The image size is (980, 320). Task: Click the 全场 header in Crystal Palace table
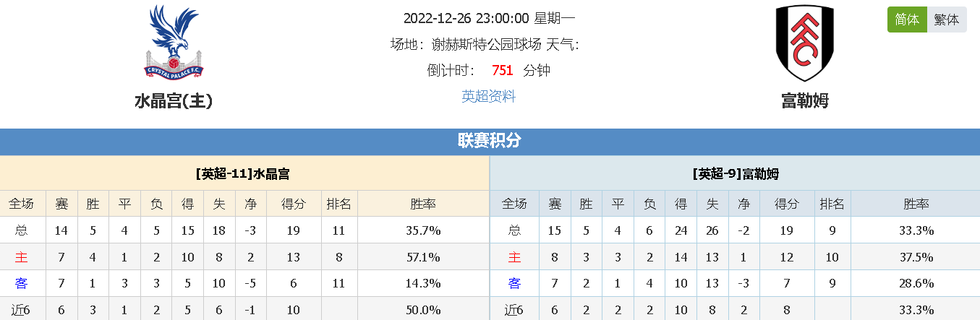pos(20,204)
